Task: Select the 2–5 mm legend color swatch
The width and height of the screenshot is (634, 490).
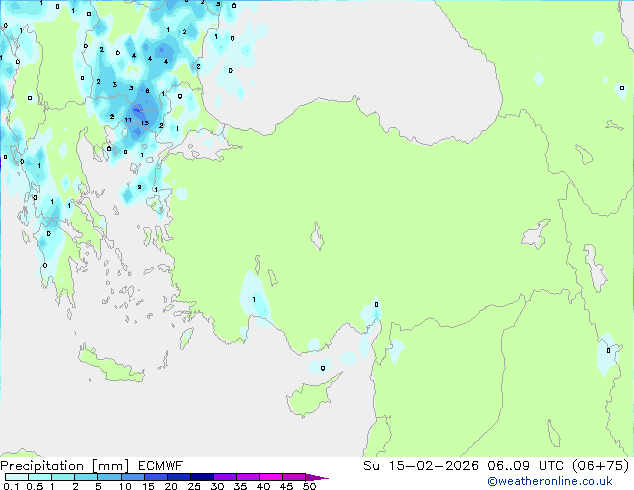Action: (86, 477)
